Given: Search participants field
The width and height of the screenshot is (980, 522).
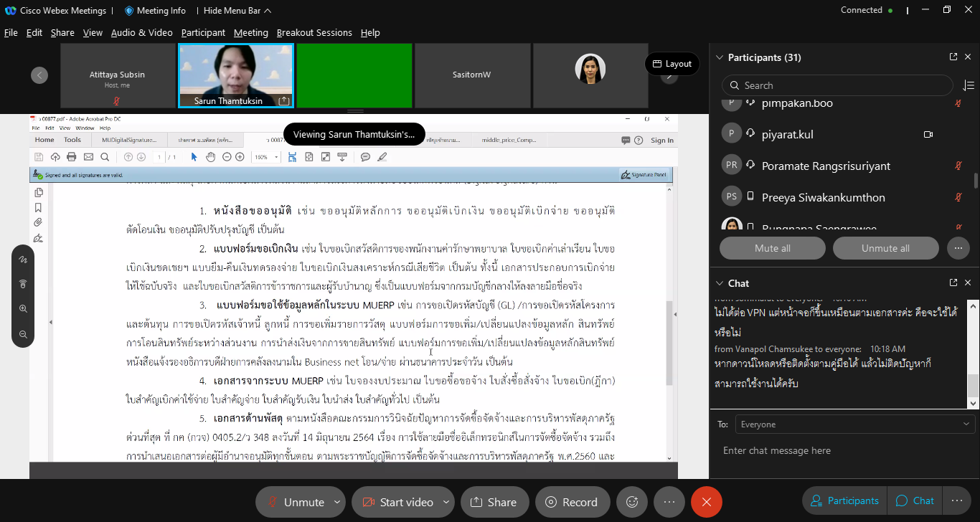Looking at the screenshot, I should (838, 85).
